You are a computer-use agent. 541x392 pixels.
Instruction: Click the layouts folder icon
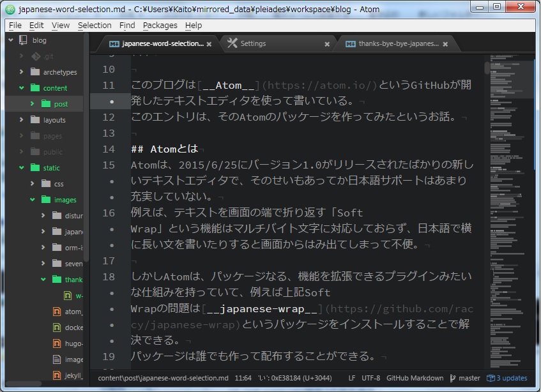35,119
